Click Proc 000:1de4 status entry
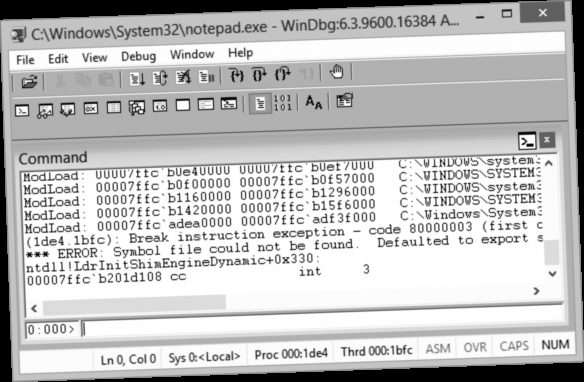584x382 pixels. pos(291,354)
